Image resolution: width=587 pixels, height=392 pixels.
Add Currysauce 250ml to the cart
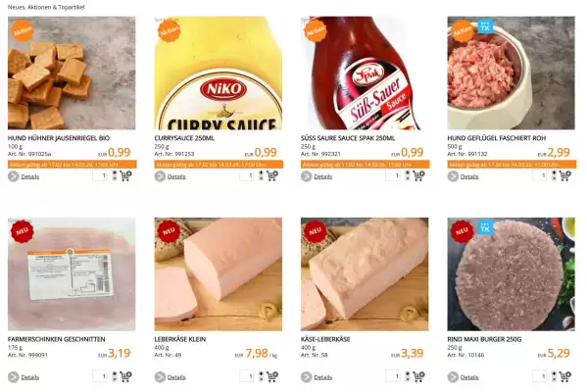pyautogui.click(x=272, y=175)
